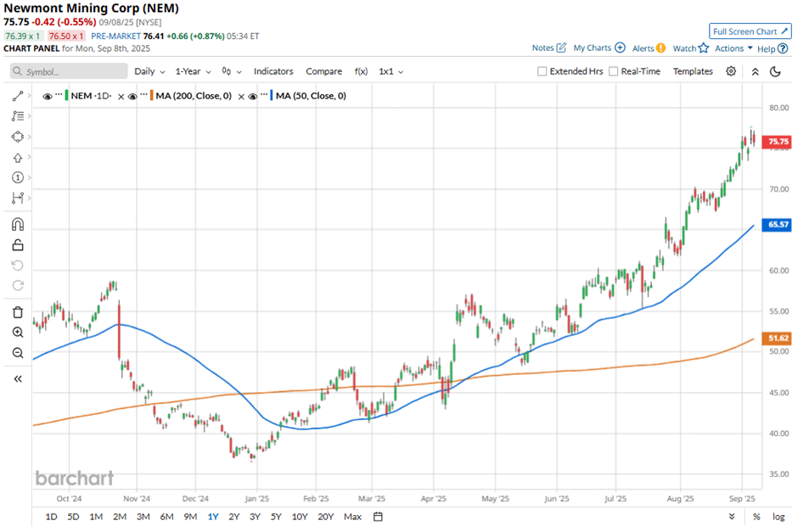This screenshot has width=798, height=532.
Task: Open the 1x1 grid layout dropdown
Action: pos(391,71)
